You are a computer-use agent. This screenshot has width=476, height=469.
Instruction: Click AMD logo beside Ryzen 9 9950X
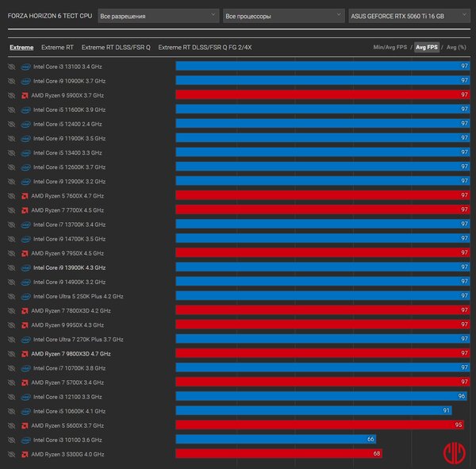pos(25,325)
